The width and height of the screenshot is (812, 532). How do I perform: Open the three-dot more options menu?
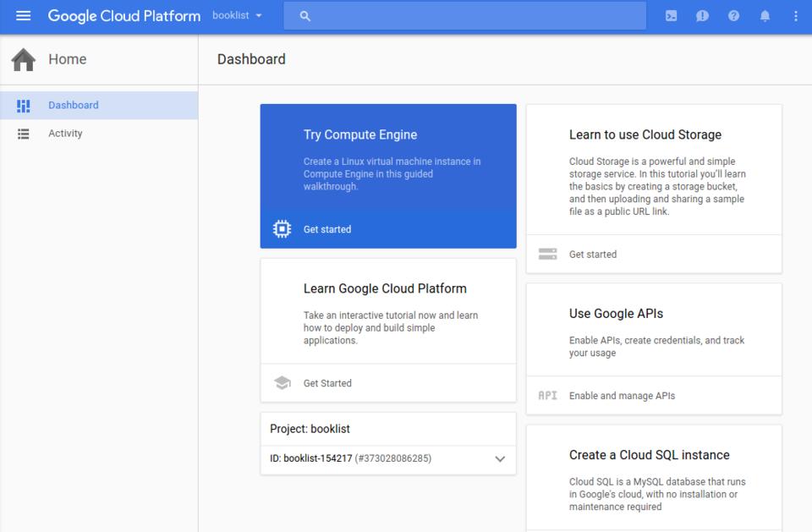pos(795,16)
